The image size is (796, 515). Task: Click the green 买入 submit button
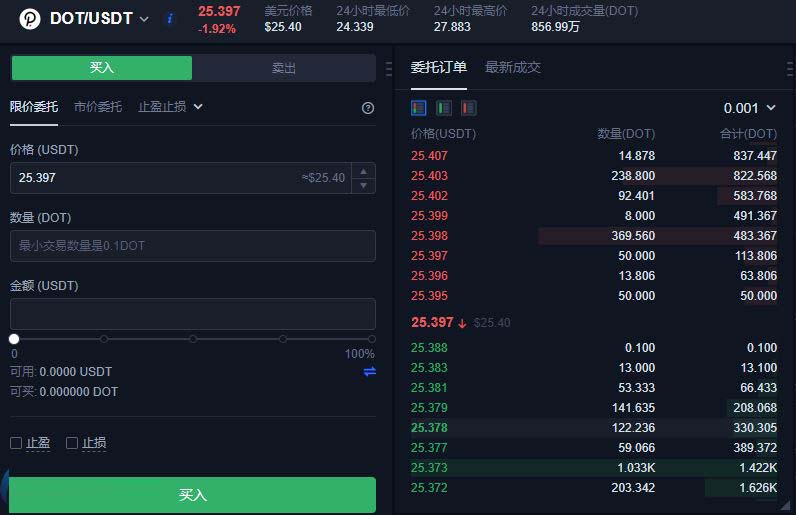coord(192,495)
